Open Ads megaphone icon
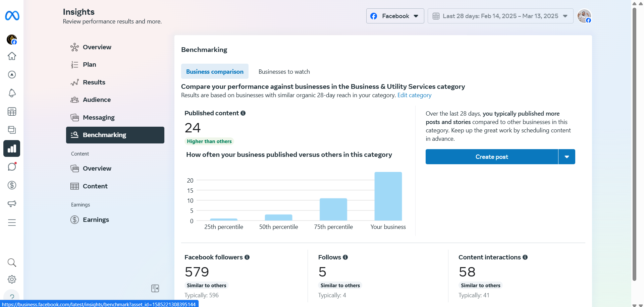Viewport: 644px width, 307px height. (12, 203)
